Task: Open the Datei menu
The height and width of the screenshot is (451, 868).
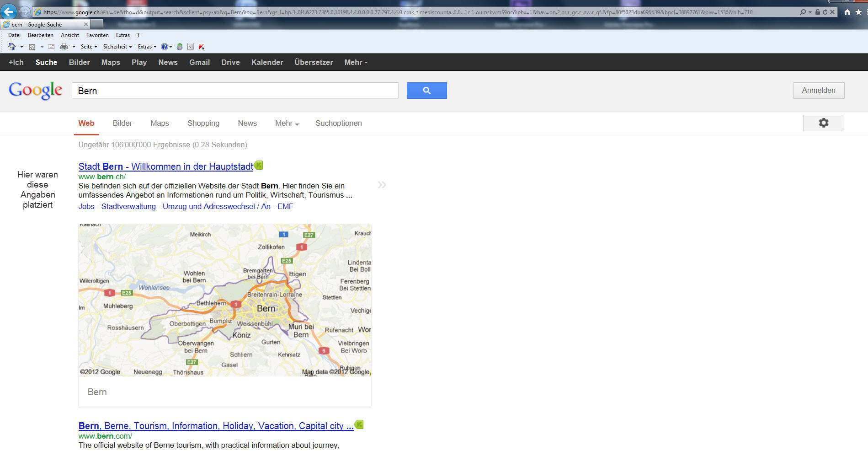Action: tap(14, 35)
